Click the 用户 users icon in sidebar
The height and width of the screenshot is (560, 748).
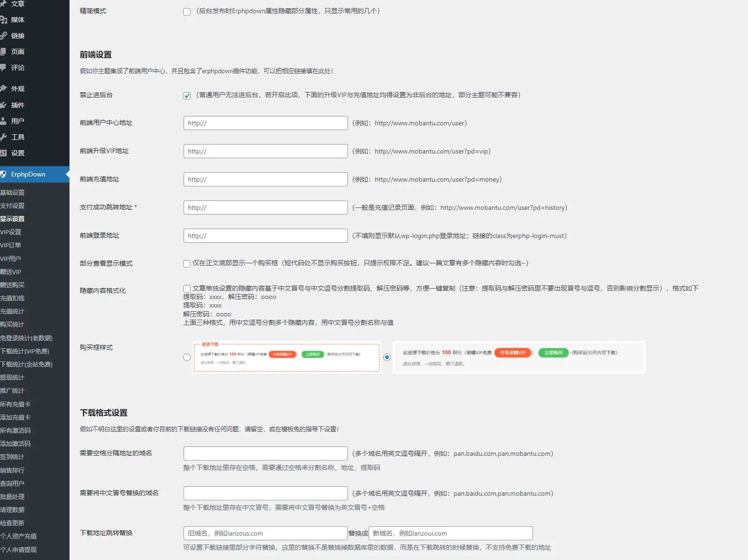[x=3, y=121]
